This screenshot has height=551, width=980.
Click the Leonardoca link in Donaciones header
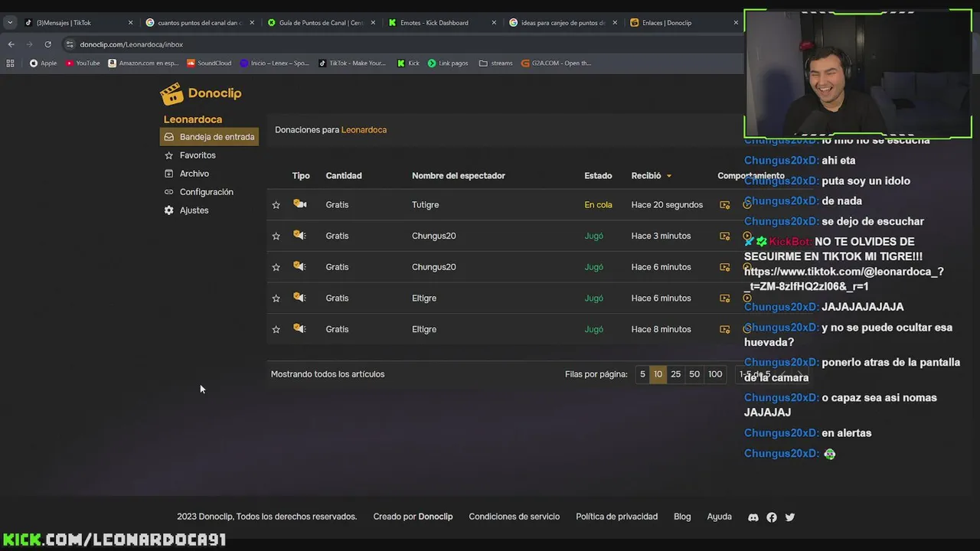click(364, 130)
